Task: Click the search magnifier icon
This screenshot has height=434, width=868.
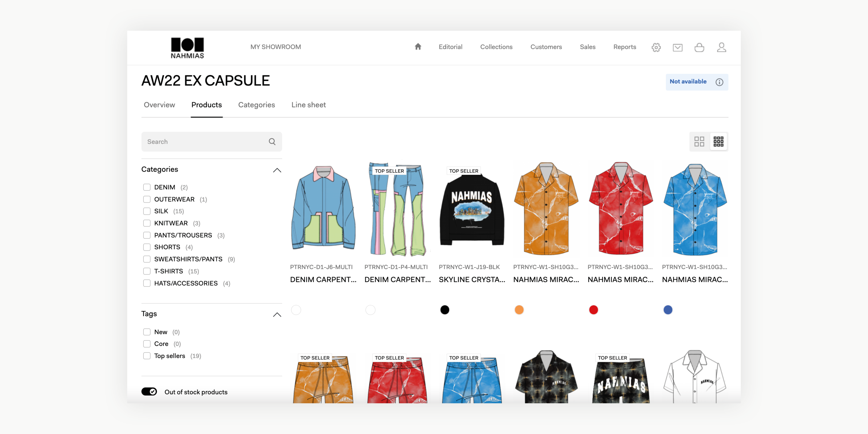Action: 272,141
